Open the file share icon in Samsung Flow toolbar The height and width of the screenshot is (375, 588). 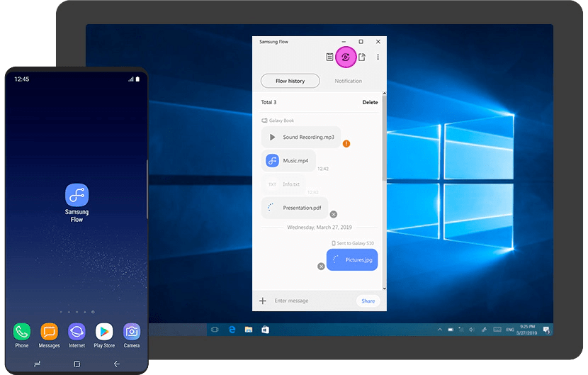click(x=361, y=57)
